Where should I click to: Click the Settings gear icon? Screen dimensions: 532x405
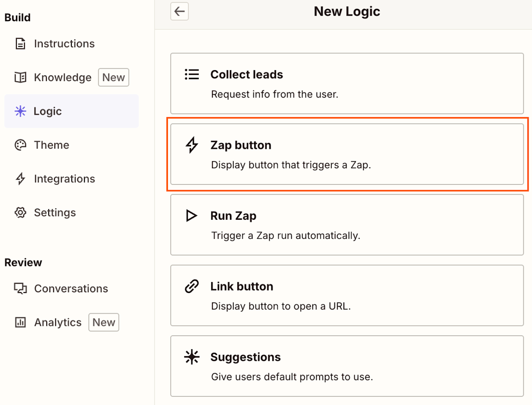point(21,213)
